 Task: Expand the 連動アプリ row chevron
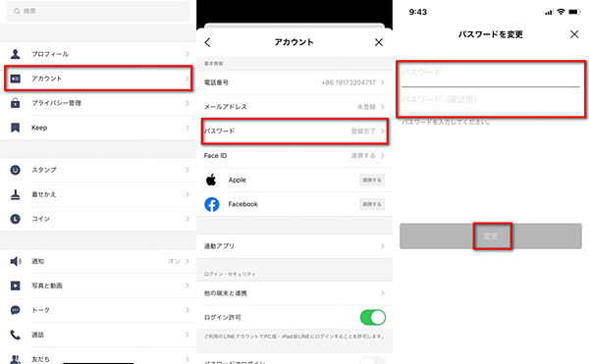click(x=383, y=246)
